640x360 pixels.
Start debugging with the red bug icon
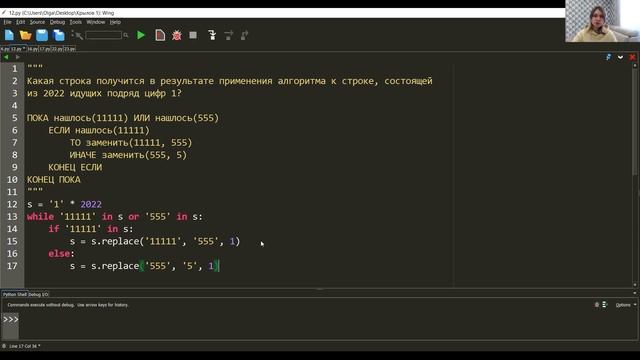pos(177,36)
